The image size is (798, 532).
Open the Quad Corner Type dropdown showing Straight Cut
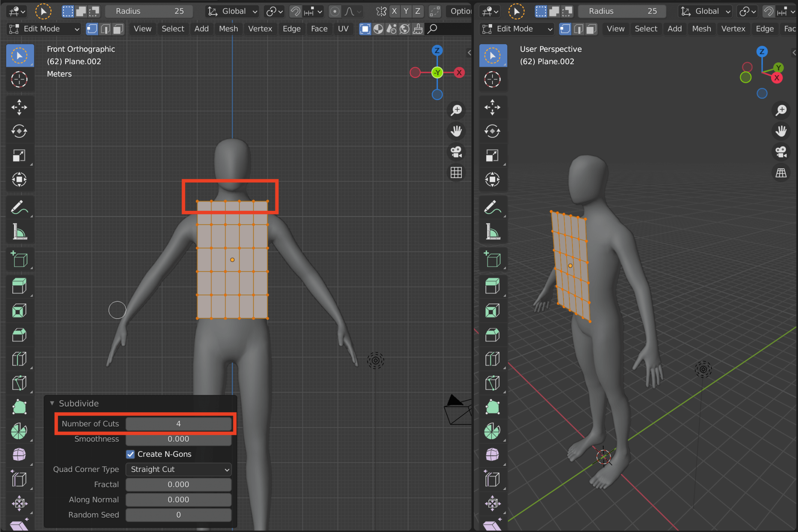[x=178, y=469]
